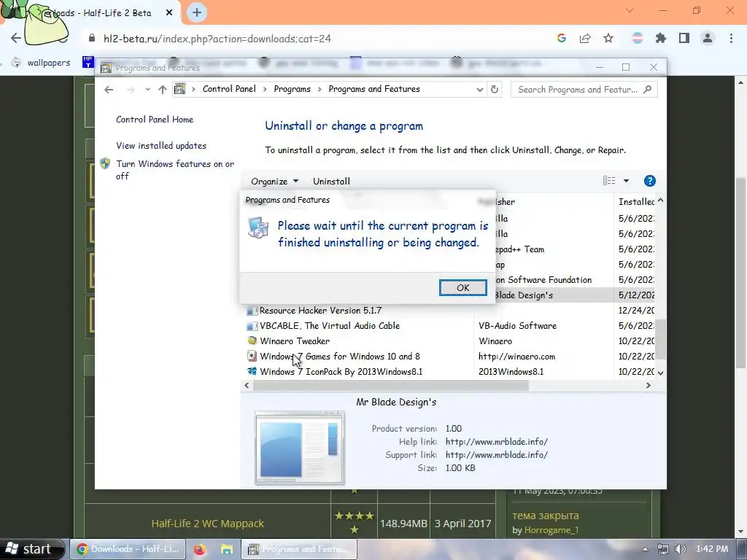The image size is (747, 560).
Task: Click the horizontal scrollbar left arrow
Action: coord(247,385)
